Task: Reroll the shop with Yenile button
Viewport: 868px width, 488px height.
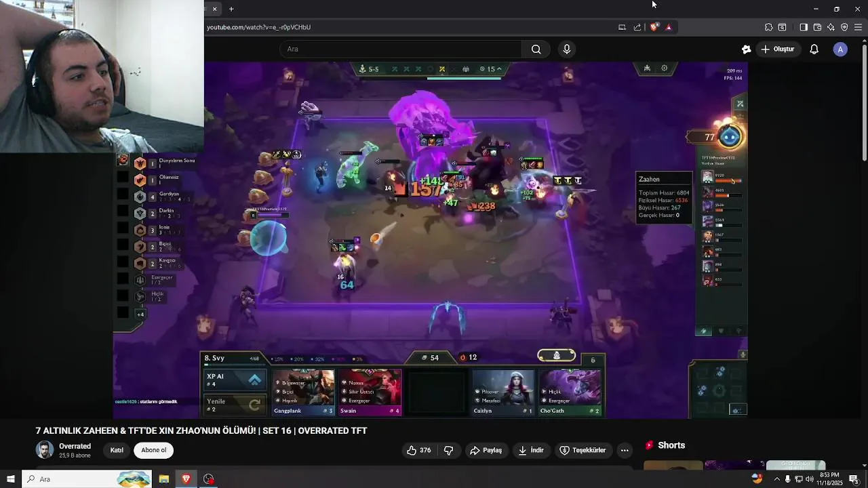Action: click(234, 405)
